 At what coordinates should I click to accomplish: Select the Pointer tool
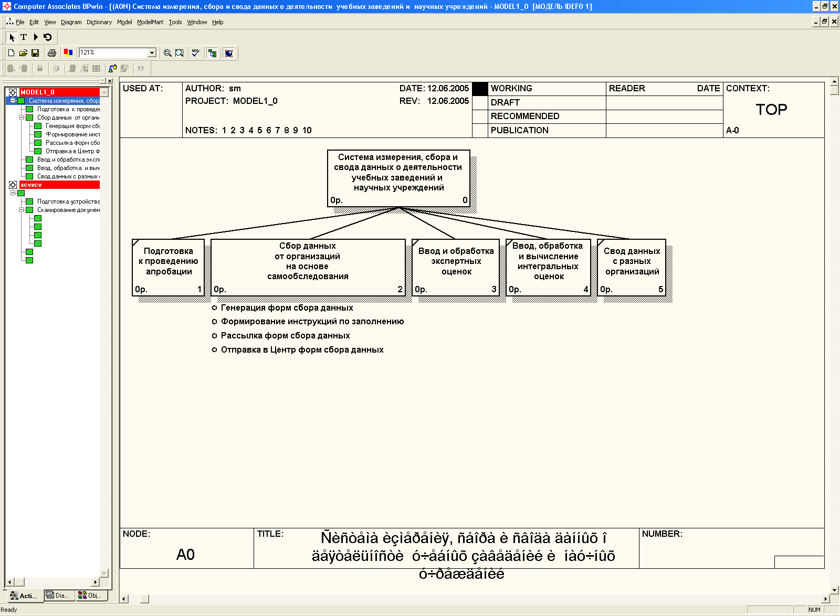pyautogui.click(x=12, y=37)
